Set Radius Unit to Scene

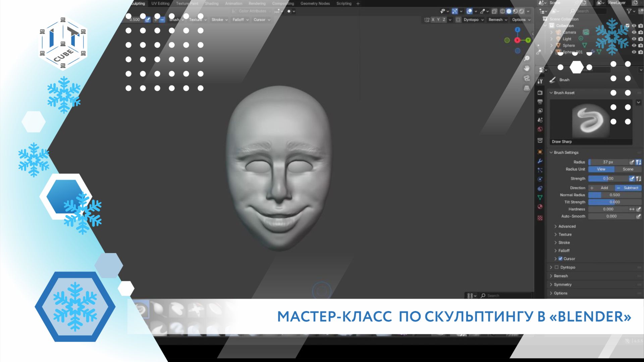628,169
